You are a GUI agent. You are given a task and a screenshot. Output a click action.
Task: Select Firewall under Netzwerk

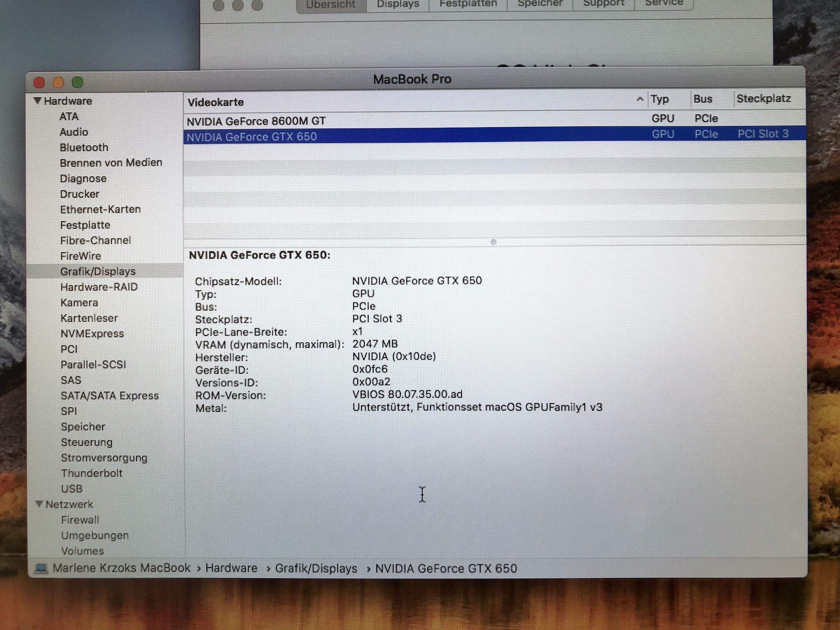[80, 520]
